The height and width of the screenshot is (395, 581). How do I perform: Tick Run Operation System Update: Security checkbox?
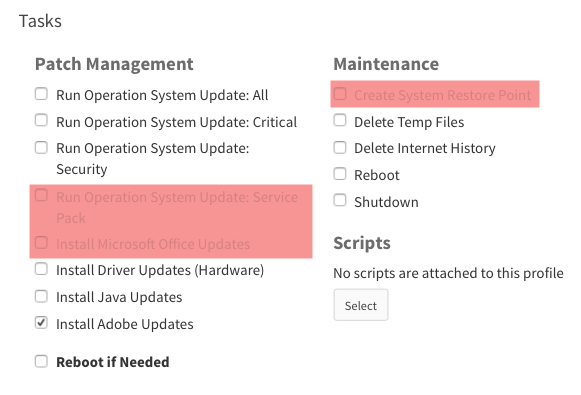tap(41, 147)
